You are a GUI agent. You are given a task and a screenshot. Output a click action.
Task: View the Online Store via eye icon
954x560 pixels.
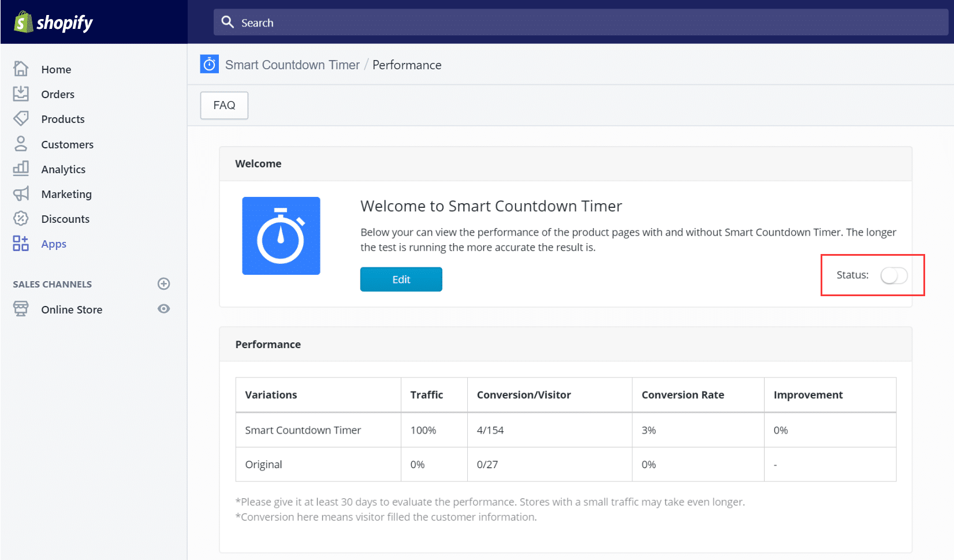coord(164,309)
